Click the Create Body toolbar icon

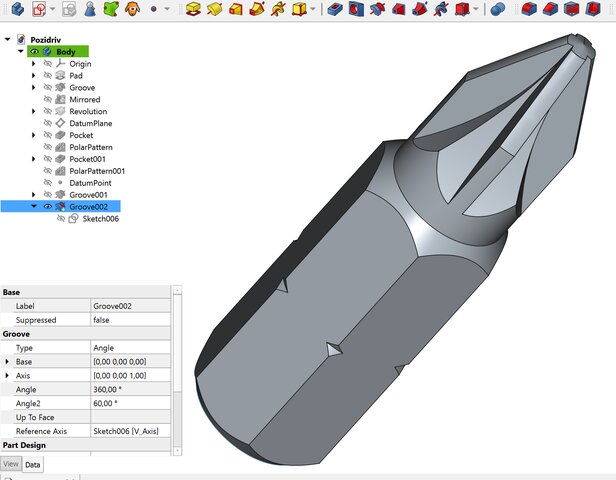click(18, 9)
